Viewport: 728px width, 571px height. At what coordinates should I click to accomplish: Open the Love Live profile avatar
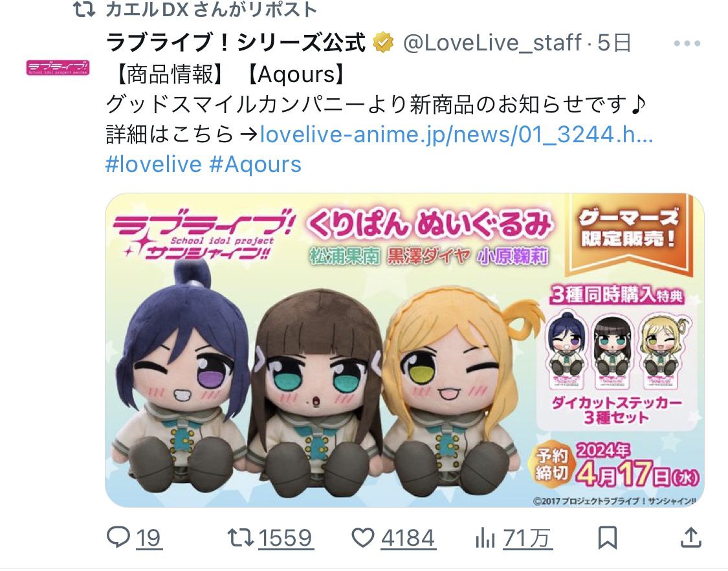click(x=58, y=68)
